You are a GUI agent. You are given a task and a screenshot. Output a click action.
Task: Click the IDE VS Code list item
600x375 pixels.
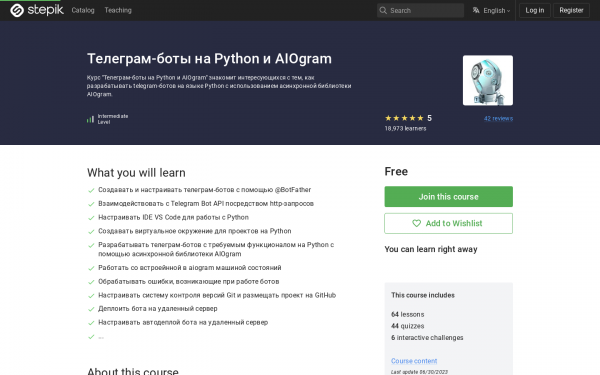(173, 217)
